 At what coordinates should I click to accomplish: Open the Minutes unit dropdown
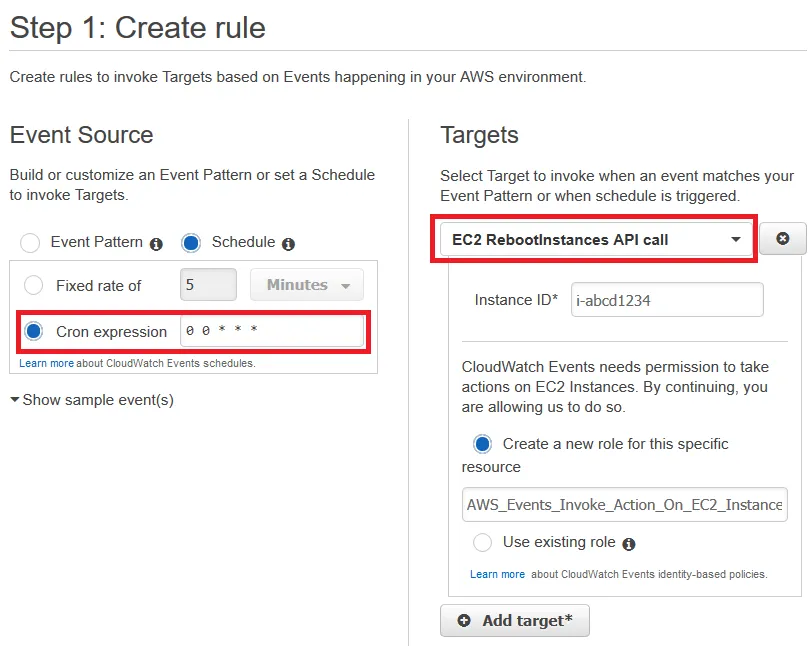306,285
